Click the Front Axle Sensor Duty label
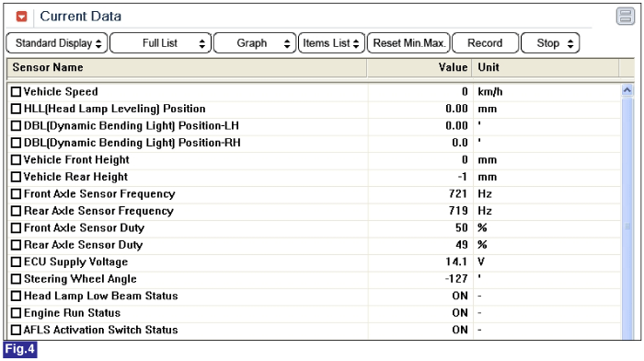 pos(85,227)
